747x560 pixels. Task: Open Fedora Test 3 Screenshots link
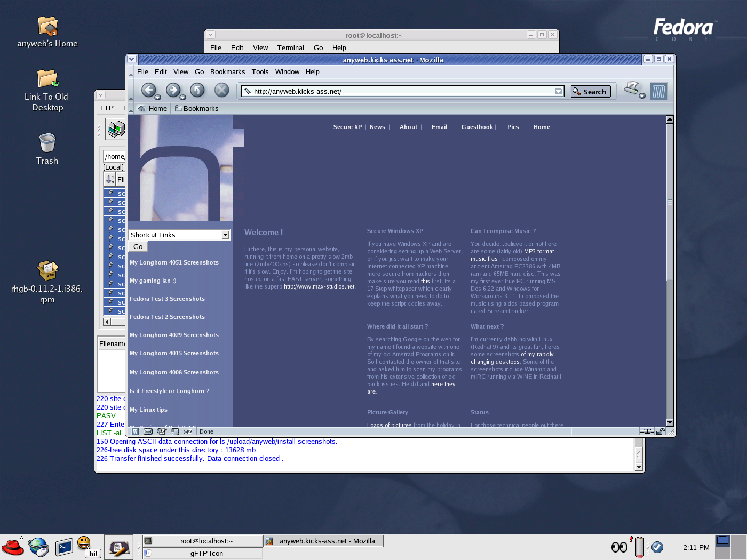pos(167,299)
